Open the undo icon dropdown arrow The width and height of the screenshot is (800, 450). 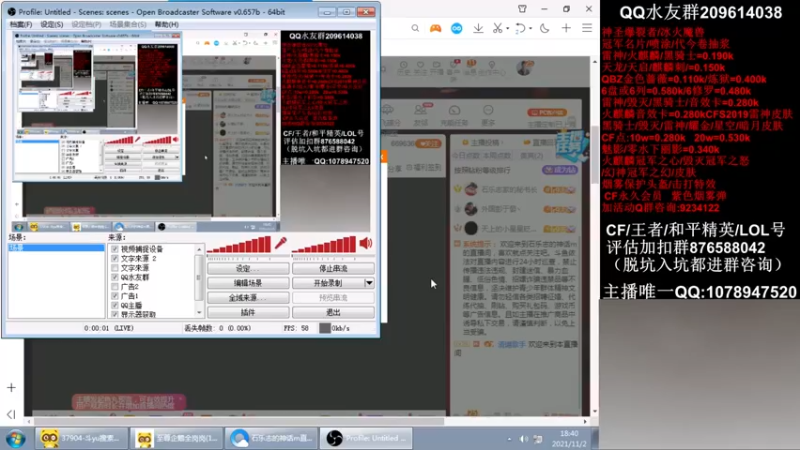point(531,29)
